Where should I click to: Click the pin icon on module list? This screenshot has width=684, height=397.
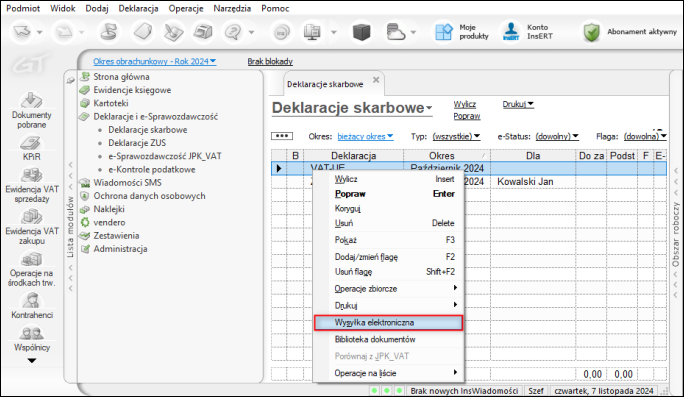click(x=70, y=80)
